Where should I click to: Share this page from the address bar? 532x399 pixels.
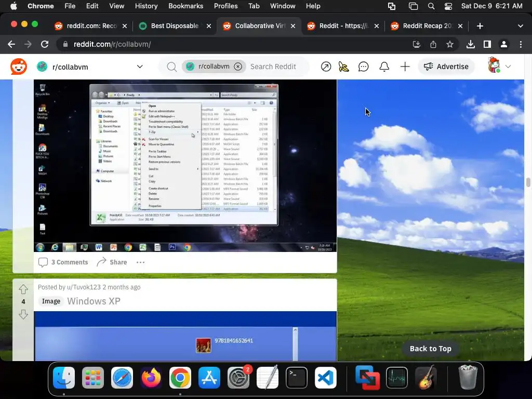click(x=433, y=44)
